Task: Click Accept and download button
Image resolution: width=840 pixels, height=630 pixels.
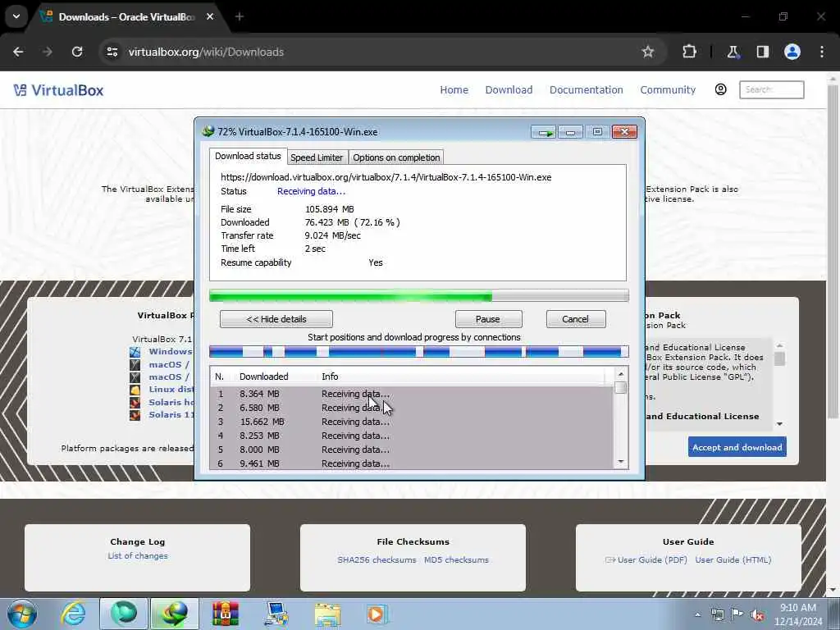Action: pos(737,447)
